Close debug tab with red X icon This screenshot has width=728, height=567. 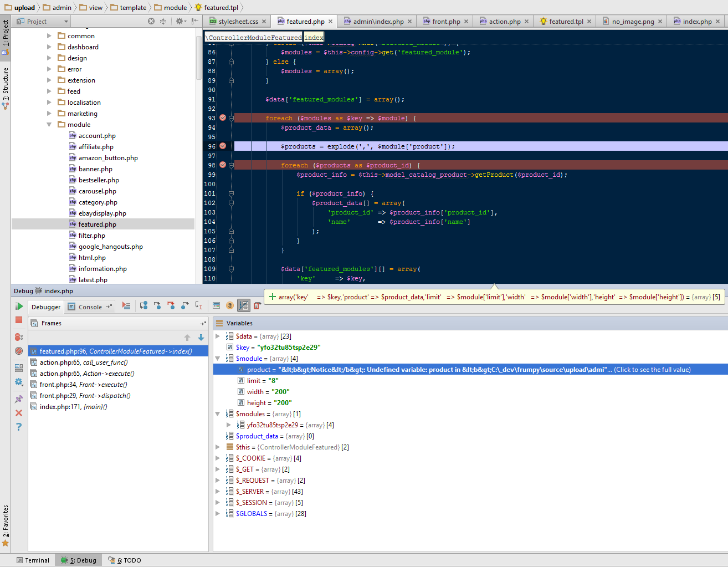click(19, 413)
